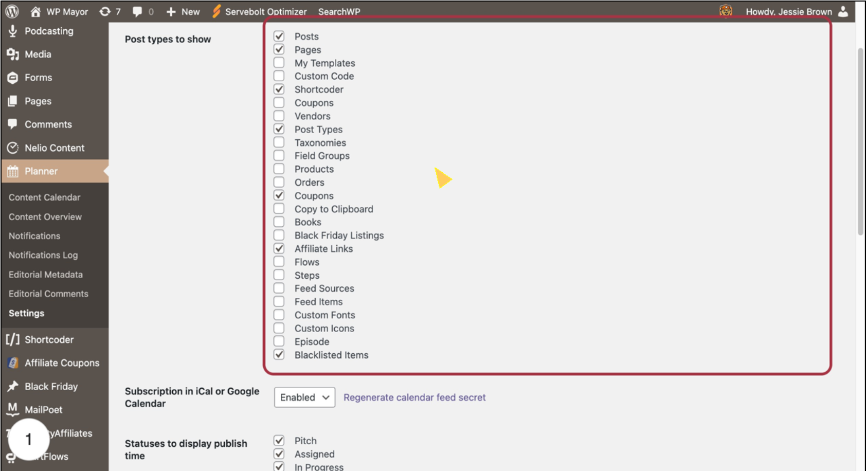Screen dimensions: 868x471
Task: Open SearchWP in the admin bar
Action: coord(339,11)
